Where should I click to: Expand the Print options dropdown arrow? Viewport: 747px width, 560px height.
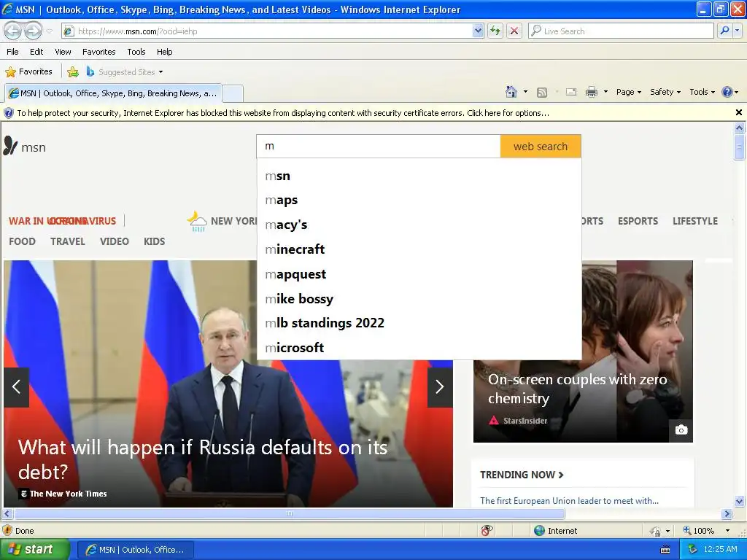[605, 92]
